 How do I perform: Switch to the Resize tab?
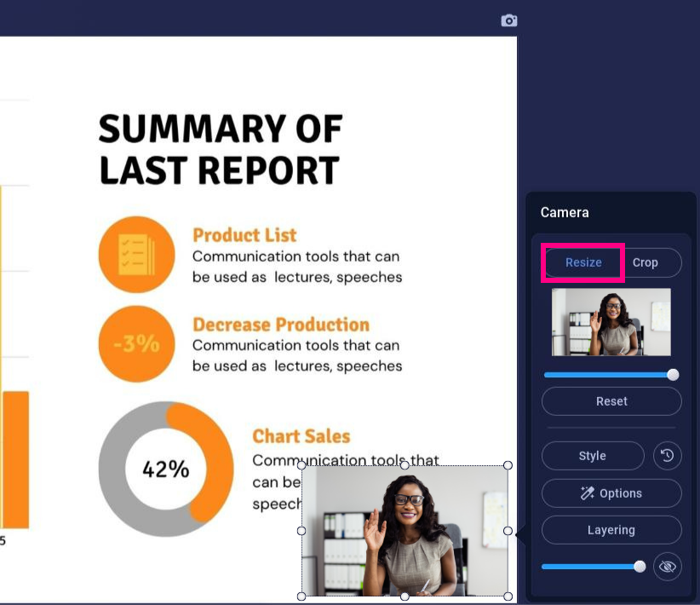tap(583, 262)
